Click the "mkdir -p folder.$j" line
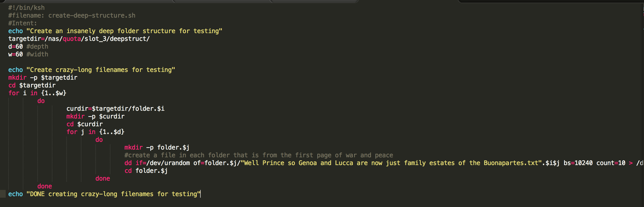This screenshot has width=644, height=207. 157,147
